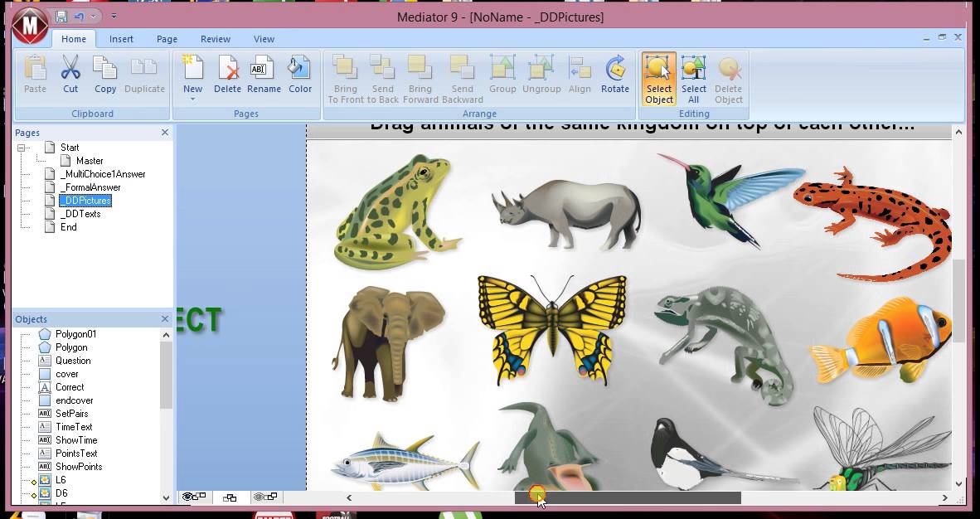Screen dimensions: 980x519
Task: Copy the selected object
Action: pyautogui.click(x=105, y=75)
